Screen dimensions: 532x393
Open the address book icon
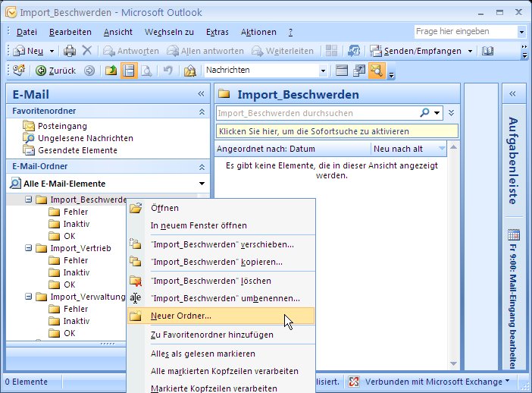(x=488, y=51)
